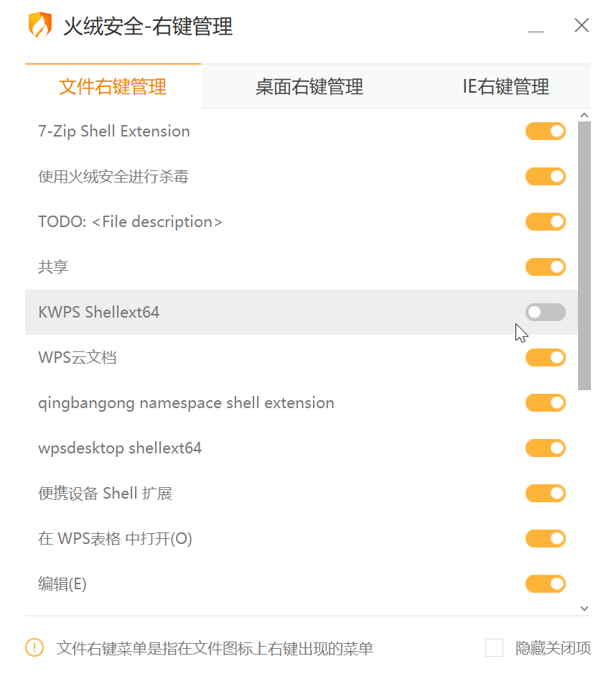
Task: Disable the 7-Zip Shell Extension toggle
Action: (546, 131)
